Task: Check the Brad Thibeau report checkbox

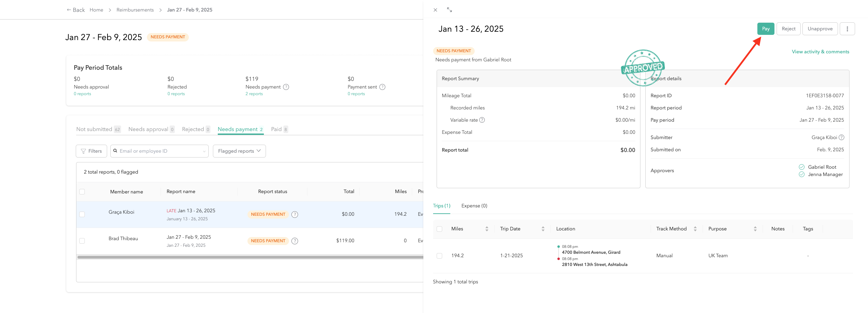Action: [x=82, y=241]
